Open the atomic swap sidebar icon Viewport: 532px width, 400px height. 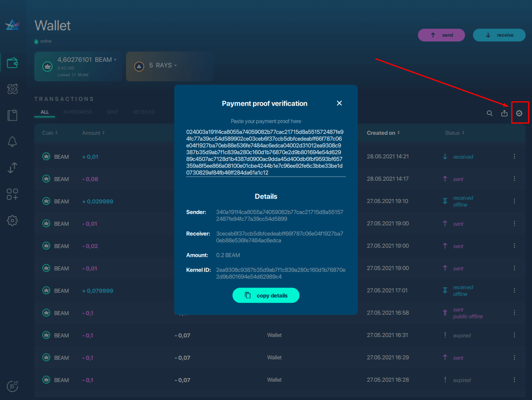(12, 89)
